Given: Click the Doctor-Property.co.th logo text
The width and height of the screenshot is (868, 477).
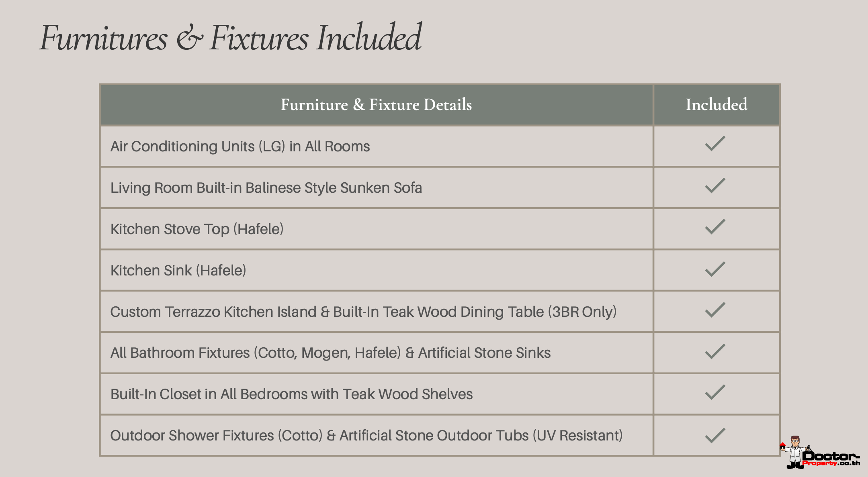Looking at the screenshot, I should [831, 458].
